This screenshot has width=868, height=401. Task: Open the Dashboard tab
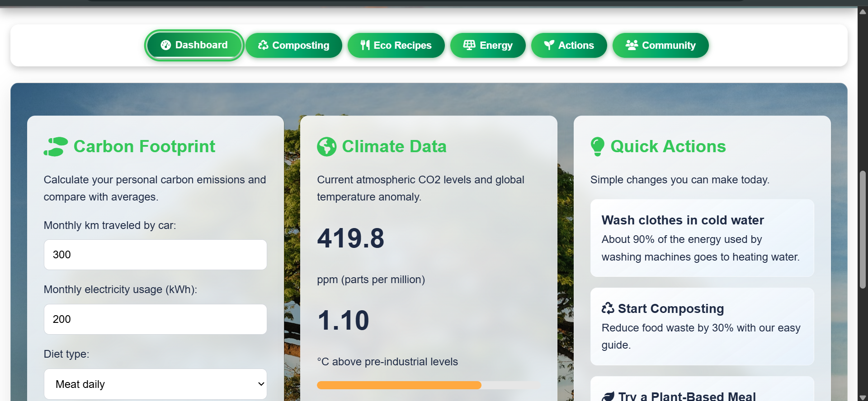[x=194, y=45]
